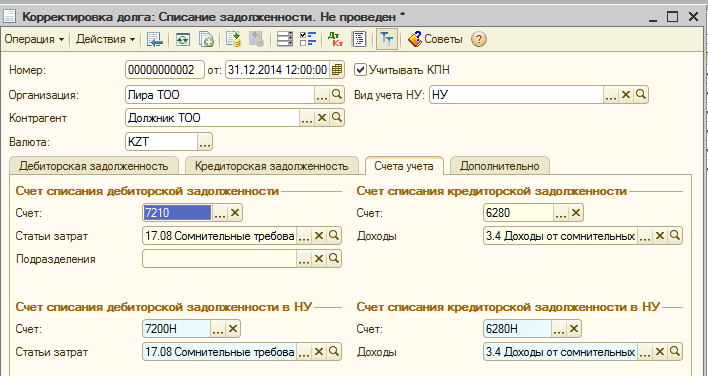Open selection for Статьи затрат under 7210
Screen dimensions: 708x376
point(304,236)
